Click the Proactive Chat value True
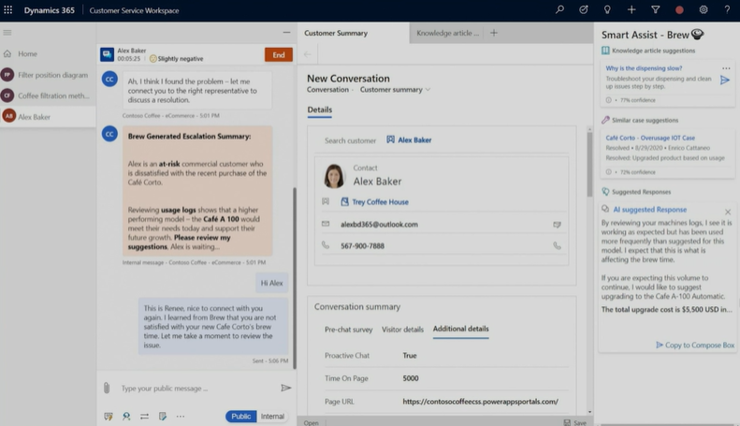The width and height of the screenshot is (740, 426). pos(410,356)
